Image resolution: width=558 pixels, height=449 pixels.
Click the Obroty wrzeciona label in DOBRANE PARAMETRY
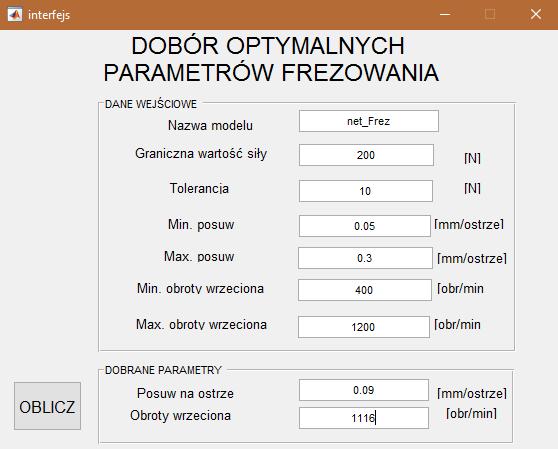(x=180, y=415)
